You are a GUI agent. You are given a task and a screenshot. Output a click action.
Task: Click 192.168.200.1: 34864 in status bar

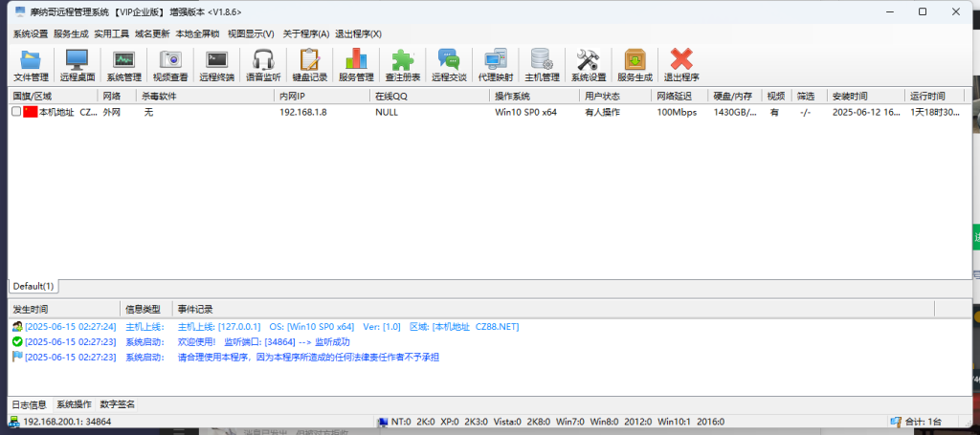point(68,422)
